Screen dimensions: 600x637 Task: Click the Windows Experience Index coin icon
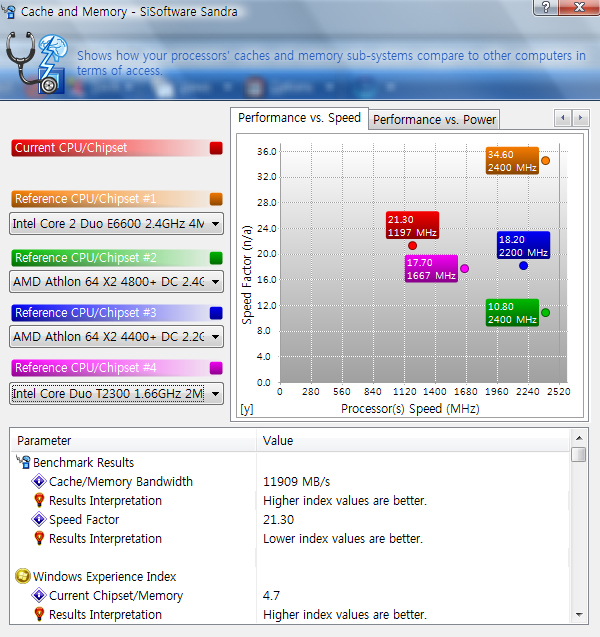23,576
